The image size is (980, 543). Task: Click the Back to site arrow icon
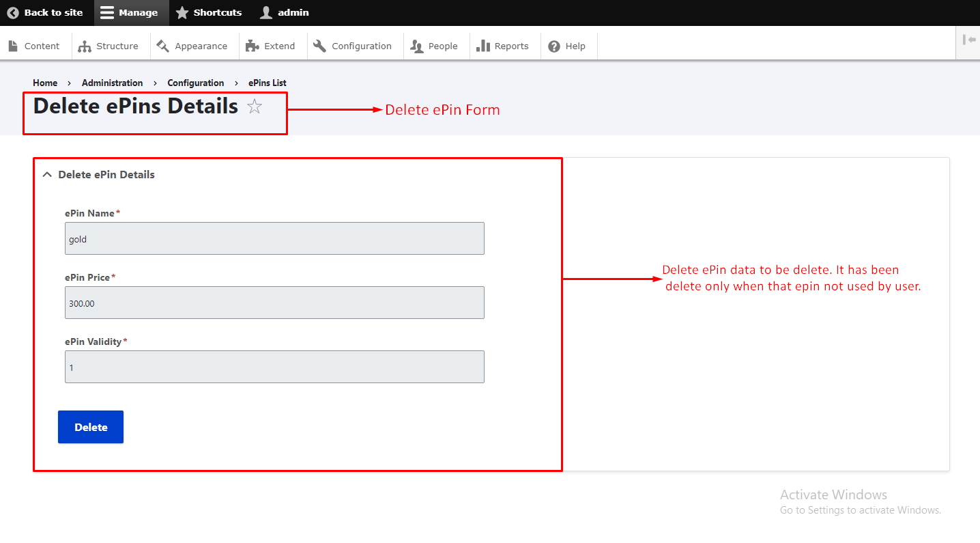pos(13,12)
